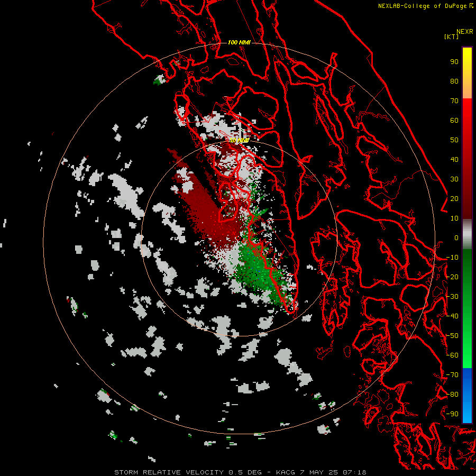Pick the gray zero-velocity band of the color bar
Screen dimensions: 476x476
point(467,234)
